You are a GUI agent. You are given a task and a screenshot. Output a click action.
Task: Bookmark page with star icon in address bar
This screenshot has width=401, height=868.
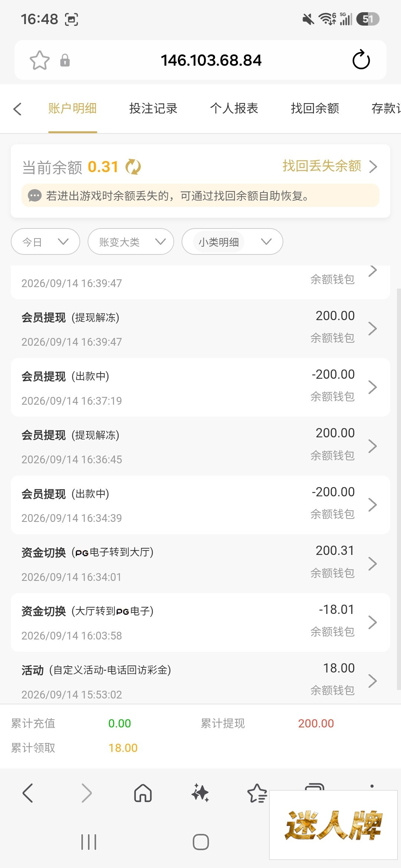click(x=40, y=60)
